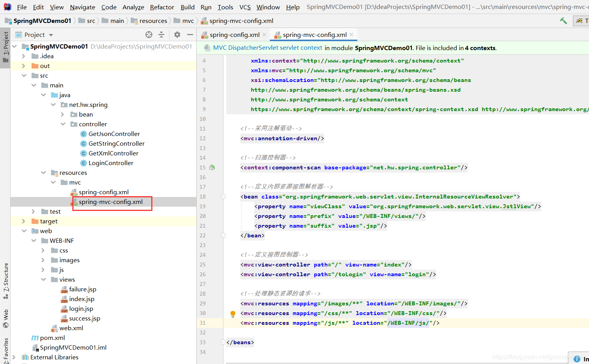Select success.jsp file
Image resolution: width=589 pixels, height=364 pixels.
click(80, 319)
